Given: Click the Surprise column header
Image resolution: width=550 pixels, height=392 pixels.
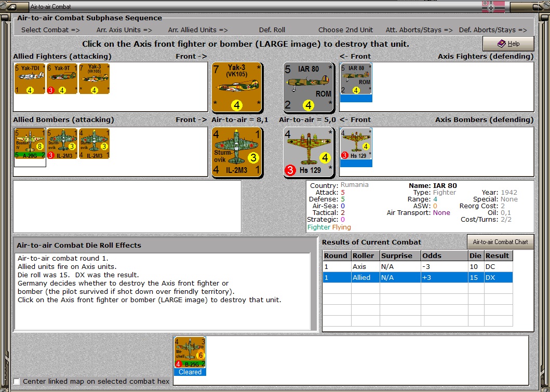Looking at the screenshot, I should click(x=400, y=255).
